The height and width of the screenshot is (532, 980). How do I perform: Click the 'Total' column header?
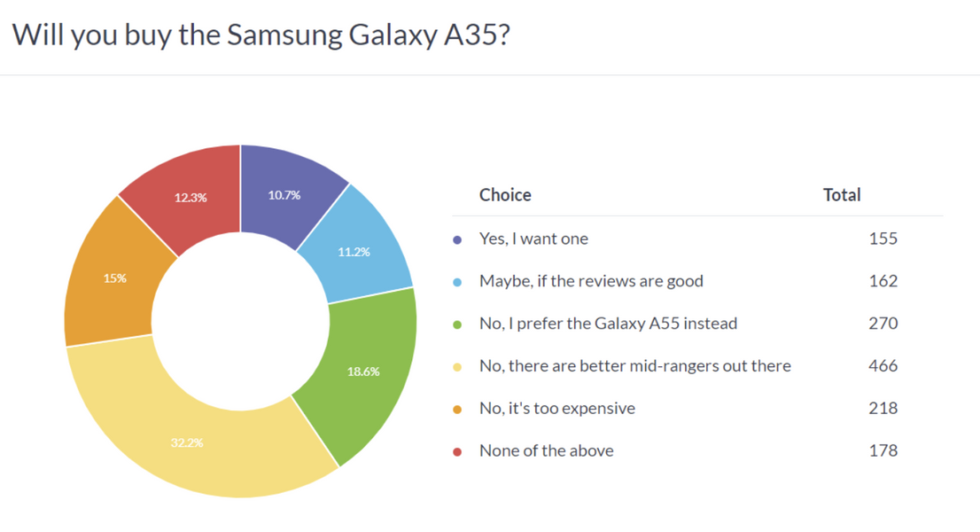(842, 195)
